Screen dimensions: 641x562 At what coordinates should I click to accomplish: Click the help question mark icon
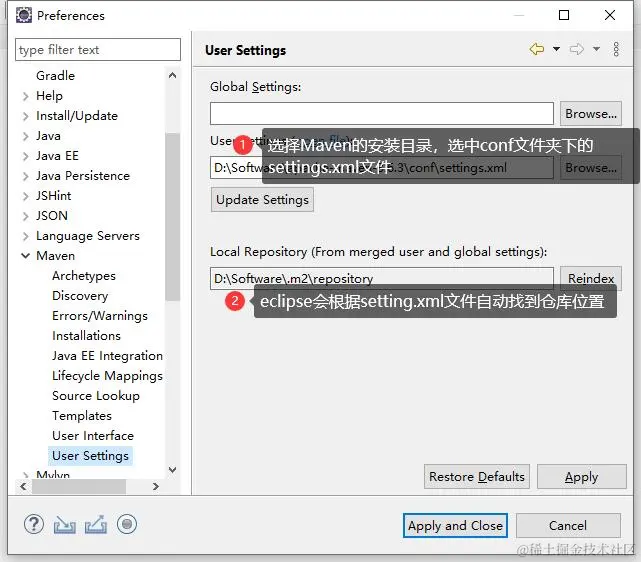34,524
